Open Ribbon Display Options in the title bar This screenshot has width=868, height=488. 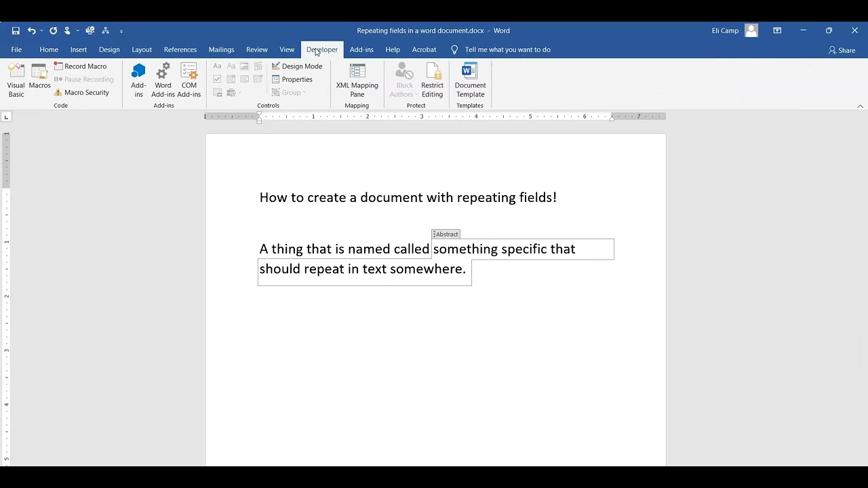tap(777, 30)
